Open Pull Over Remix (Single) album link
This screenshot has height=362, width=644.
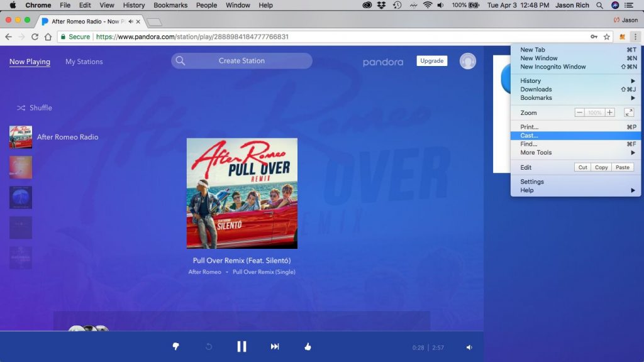[x=264, y=271]
